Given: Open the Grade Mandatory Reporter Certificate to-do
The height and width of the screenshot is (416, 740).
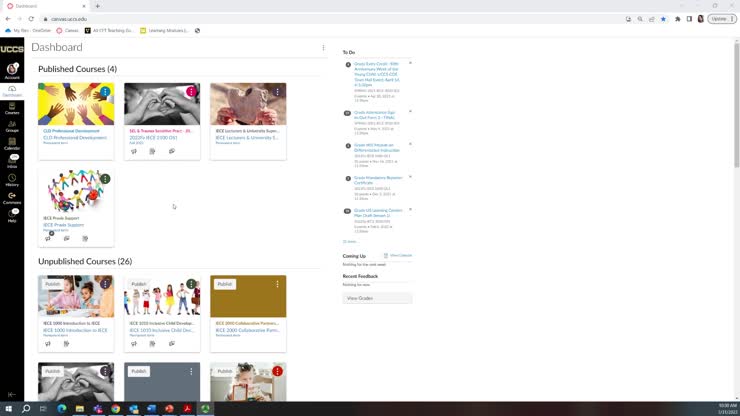Looking at the screenshot, I should [378, 180].
